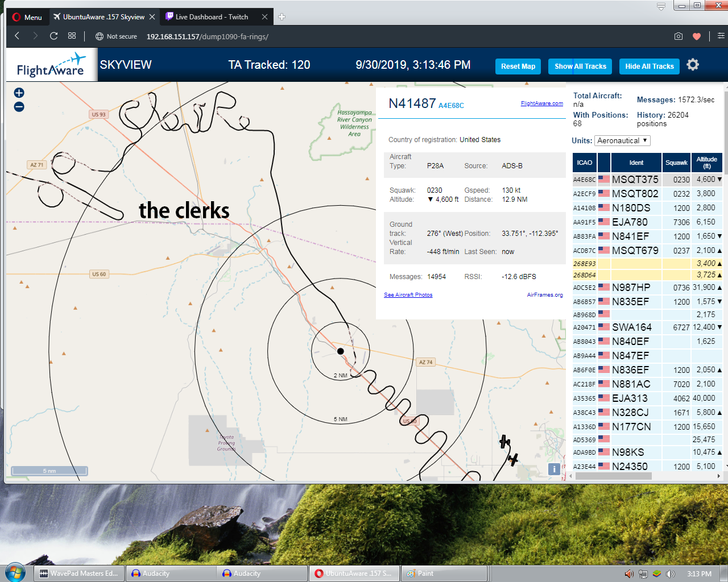Image resolution: width=728 pixels, height=582 pixels.
Task: Go back in browser history
Action: [x=17, y=36]
